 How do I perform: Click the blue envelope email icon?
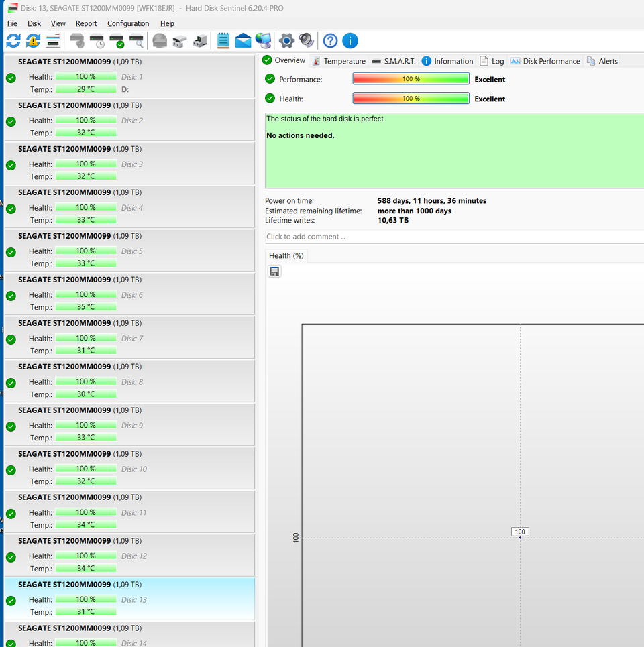(x=243, y=41)
